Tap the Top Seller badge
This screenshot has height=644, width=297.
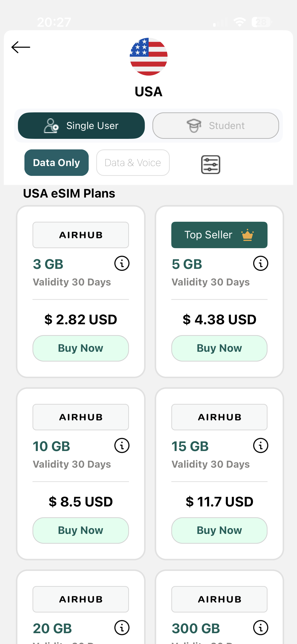(x=219, y=235)
